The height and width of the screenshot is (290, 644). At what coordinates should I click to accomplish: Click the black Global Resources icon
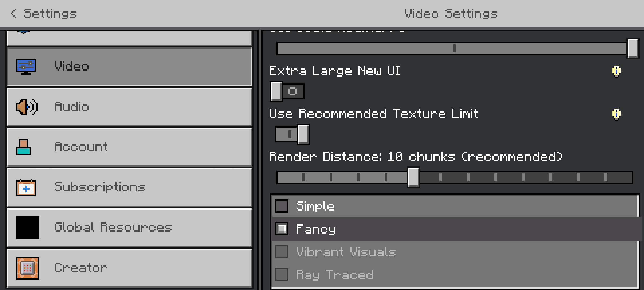click(27, 228)
